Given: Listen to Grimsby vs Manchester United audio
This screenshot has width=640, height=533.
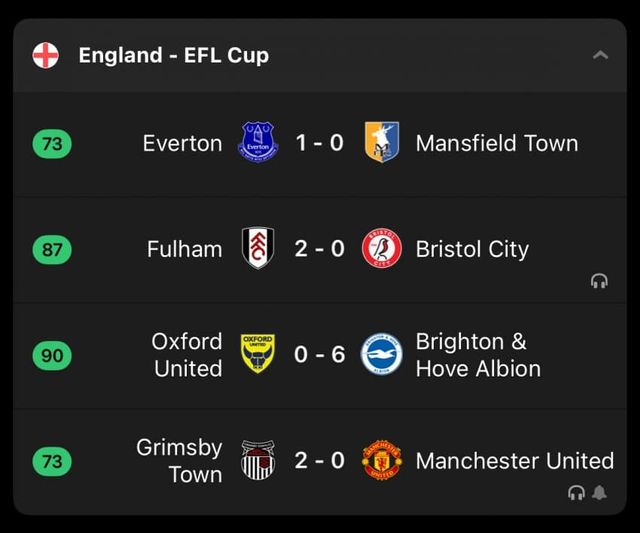Looking at the screenshot, I should (x=576, y=492).
